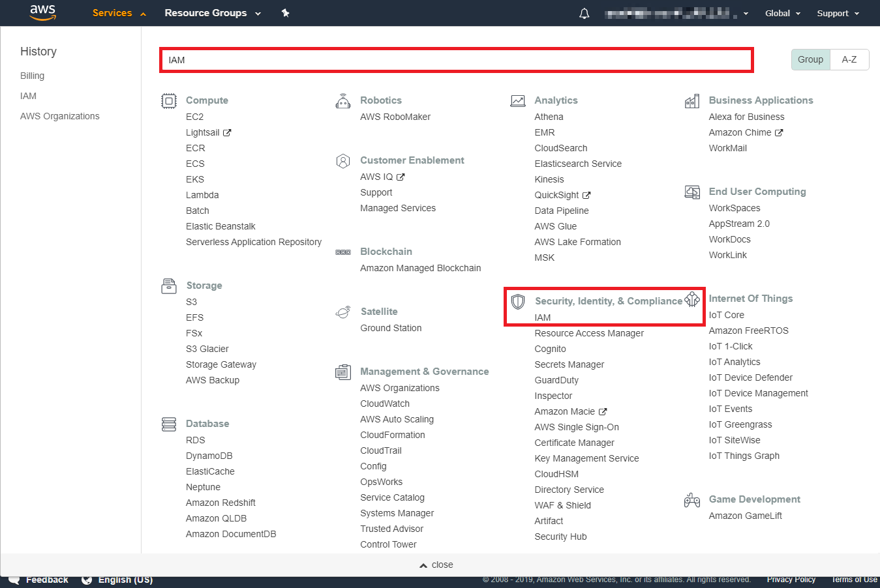
Task: Open Storage Gateway service
Action: point(221,364)
